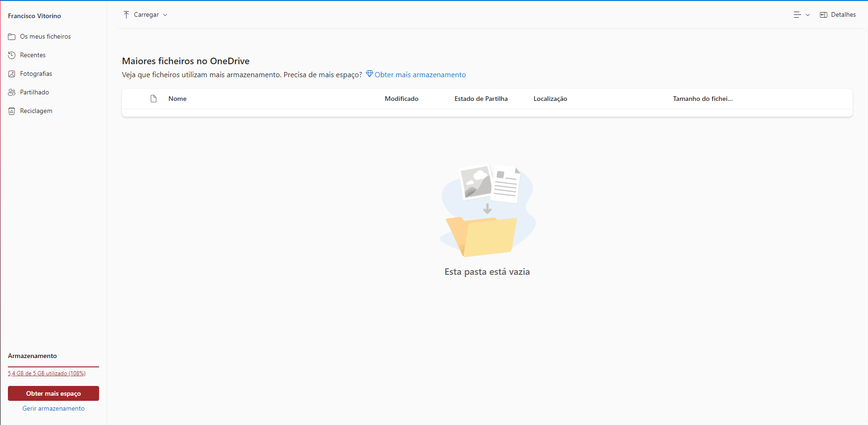The height and width of the screenshot is (425, 868).
Task: Click the recycle bin icon beside Reciclagem
Action: tap(12, 111)
